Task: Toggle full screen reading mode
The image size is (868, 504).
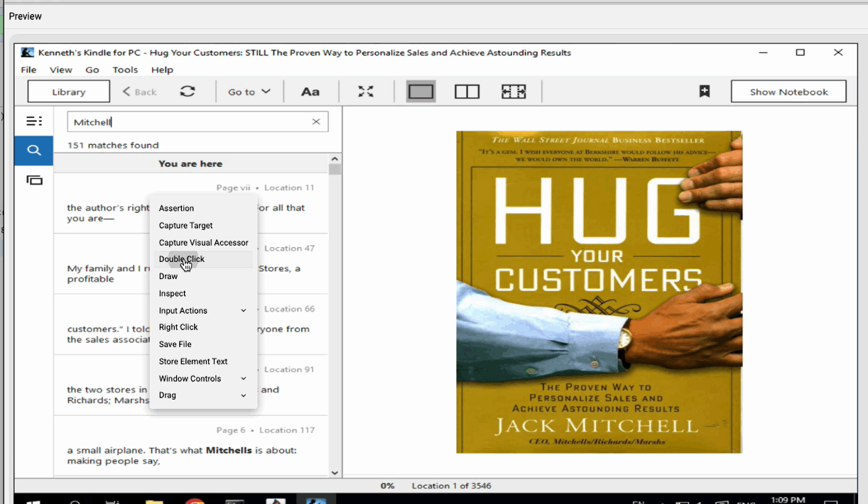Action: coord(365,92)
